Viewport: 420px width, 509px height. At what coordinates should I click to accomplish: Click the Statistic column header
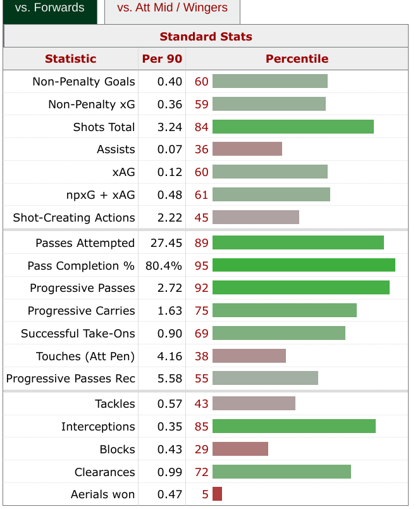click(71, 59)
